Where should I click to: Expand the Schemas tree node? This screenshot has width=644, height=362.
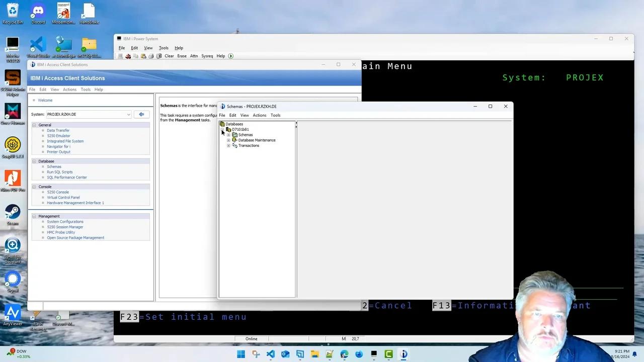click(x=228, y=135)
